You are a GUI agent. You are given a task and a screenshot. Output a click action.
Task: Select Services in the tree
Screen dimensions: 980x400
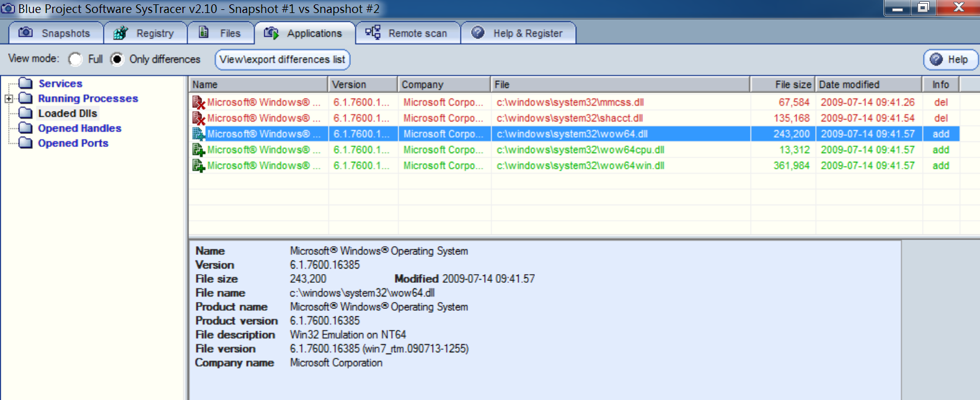60,83
